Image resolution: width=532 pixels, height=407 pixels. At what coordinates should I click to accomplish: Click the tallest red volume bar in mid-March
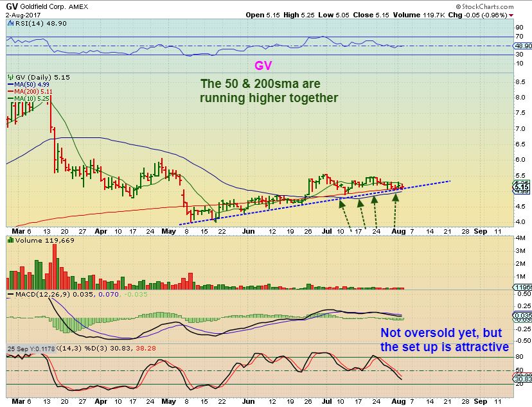[55, 266]
